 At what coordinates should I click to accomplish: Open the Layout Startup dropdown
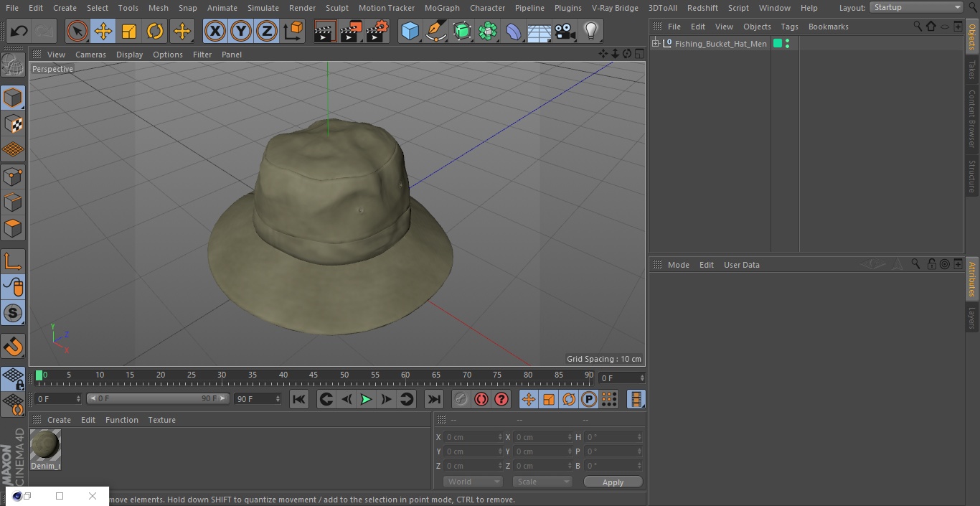click(916, 7)
